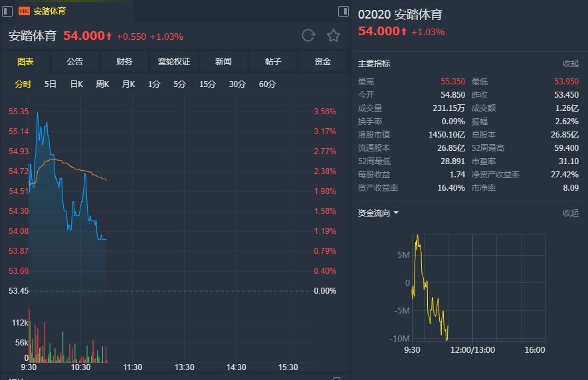Collapse the 主要指标 section
This screenshot has height=380, width=588.
[x=571, y=64]
